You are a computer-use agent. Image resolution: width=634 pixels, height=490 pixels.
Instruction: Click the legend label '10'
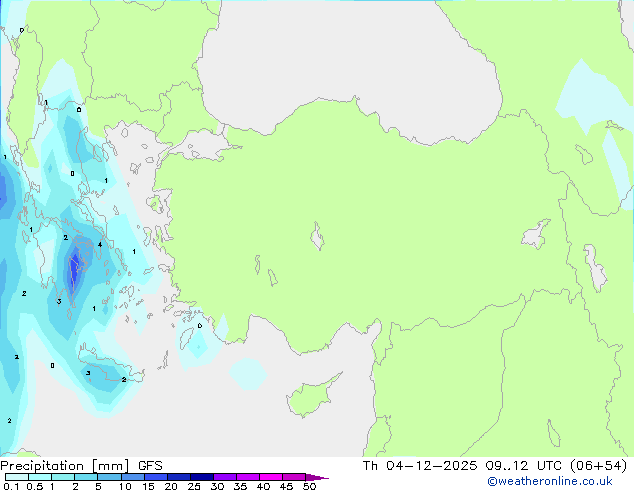click(125, 486)
